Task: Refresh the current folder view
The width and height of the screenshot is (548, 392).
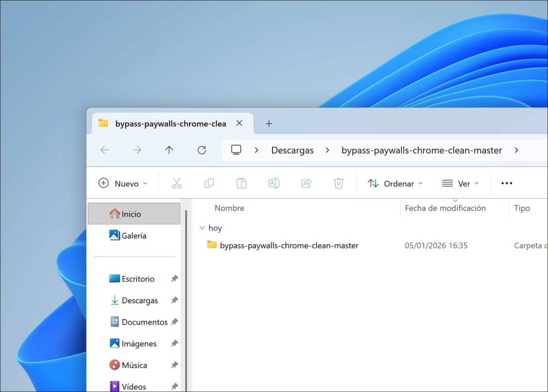Action: (202, 150)
